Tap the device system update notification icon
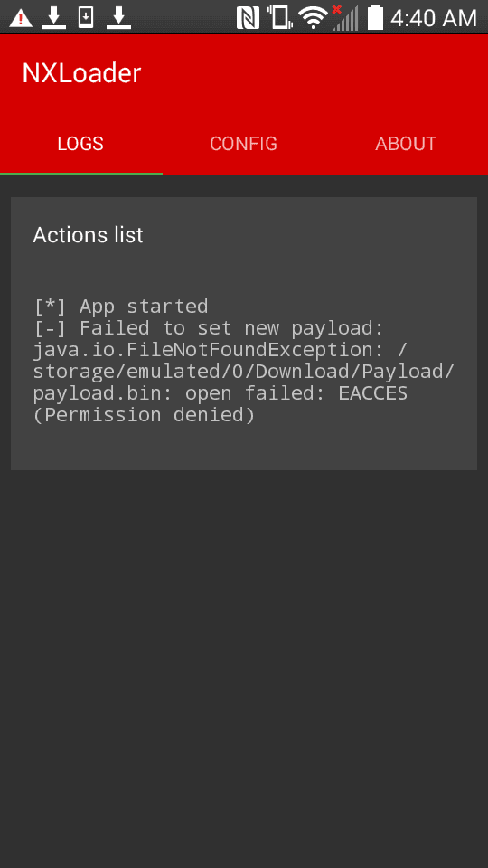Screen dimensions: 488x868 (86, 17)
